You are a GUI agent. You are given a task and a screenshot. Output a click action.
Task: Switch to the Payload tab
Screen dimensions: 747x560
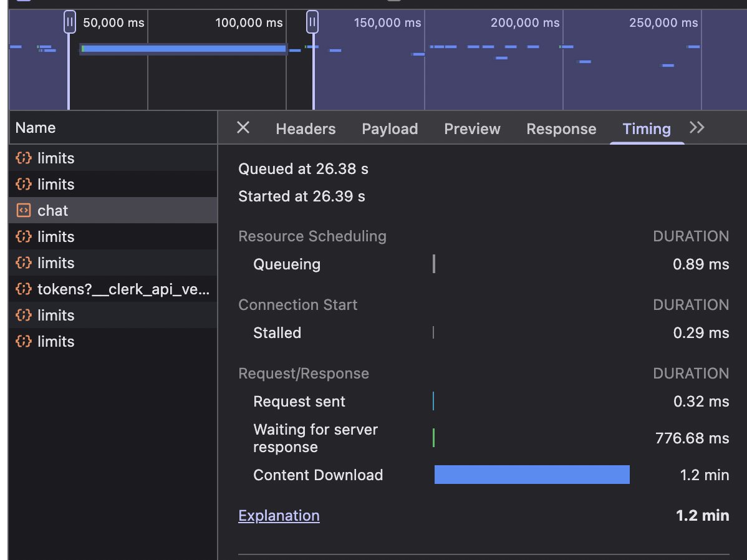pos(390,128)
